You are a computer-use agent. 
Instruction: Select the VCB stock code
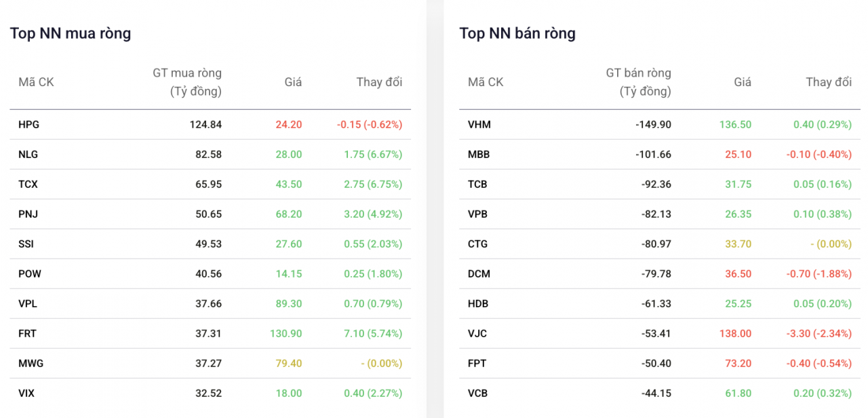(x=477, y=394)
